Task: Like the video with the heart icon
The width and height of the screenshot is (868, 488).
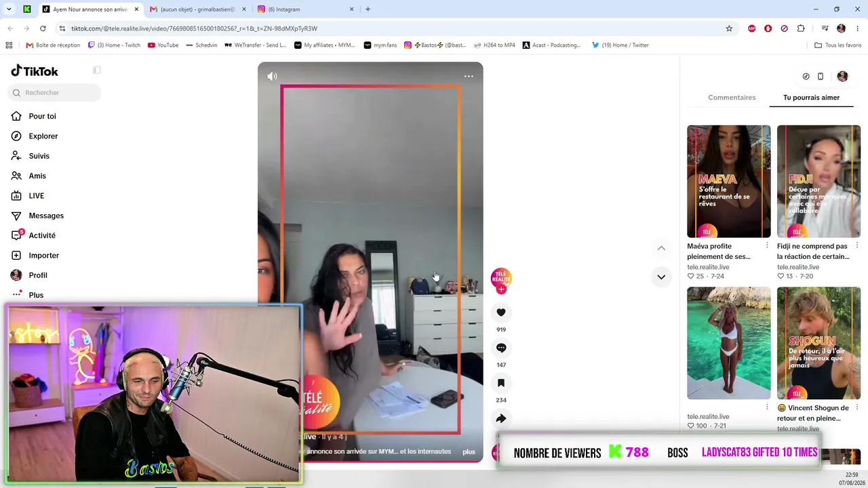Action: [x=501, y=312]
